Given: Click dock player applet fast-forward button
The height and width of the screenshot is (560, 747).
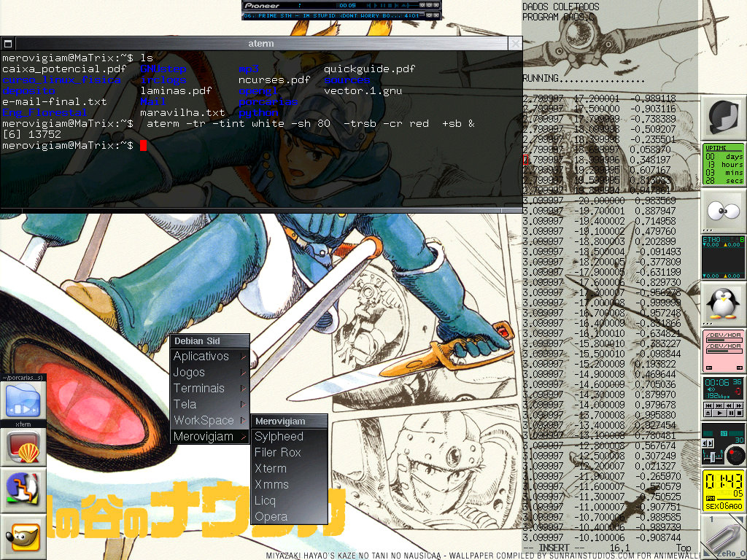Looking at the screenshot, I should coord(738,405).
